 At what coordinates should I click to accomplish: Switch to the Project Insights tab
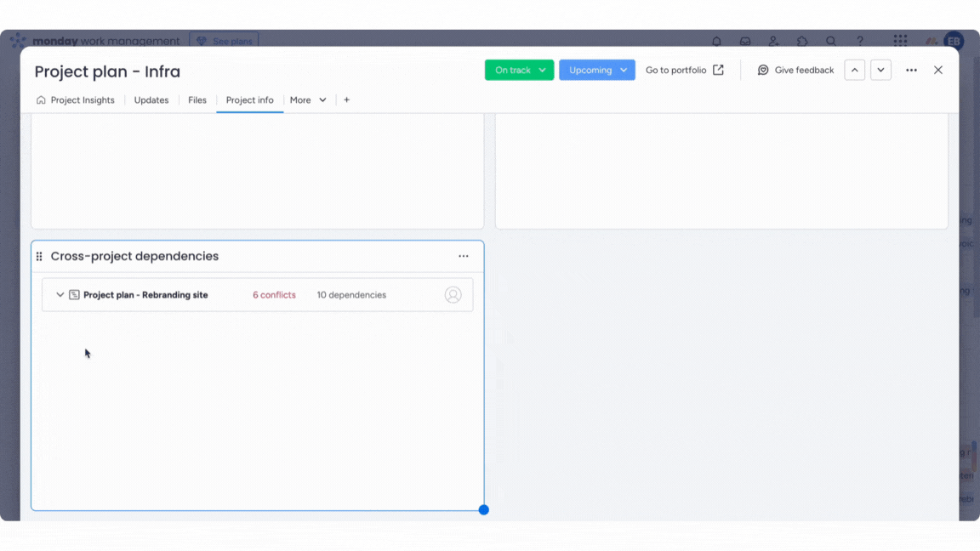coord(76,100)
